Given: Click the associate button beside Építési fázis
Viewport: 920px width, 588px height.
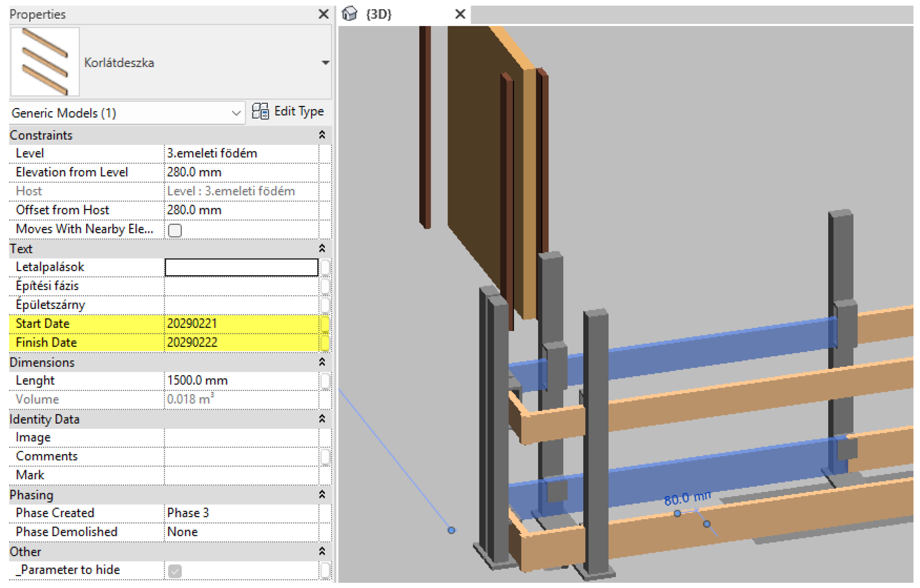Looking at the screenshot, I should 325,286.
